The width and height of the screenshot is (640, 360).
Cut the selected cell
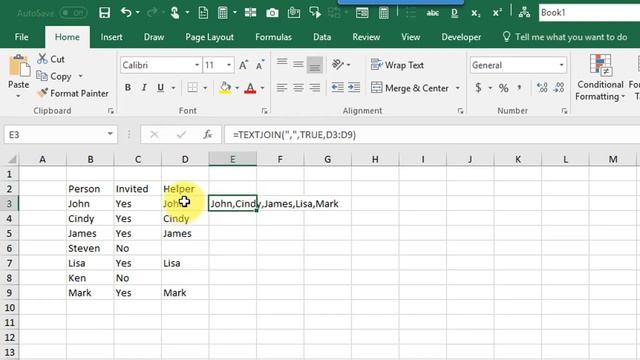pos(51,59)
